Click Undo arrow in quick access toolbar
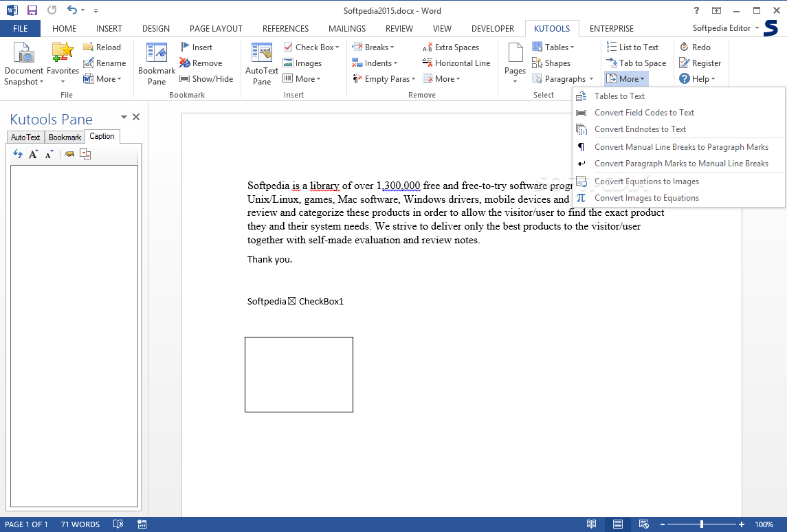Image resolution: width=787 pixels, height=532 pixels. click(x=73, y=10)
